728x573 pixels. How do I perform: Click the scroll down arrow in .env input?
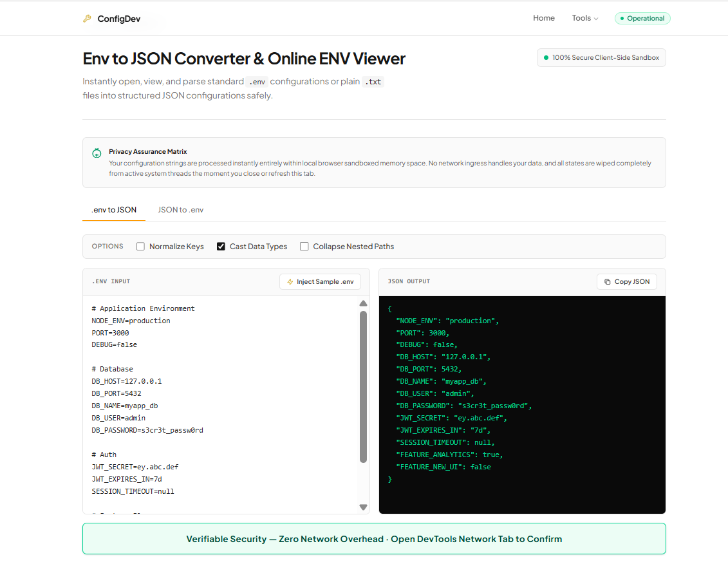[x=364, y=507]
